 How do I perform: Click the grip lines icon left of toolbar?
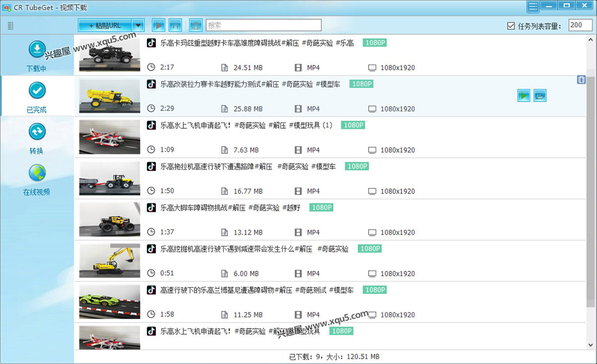[10, 26]
